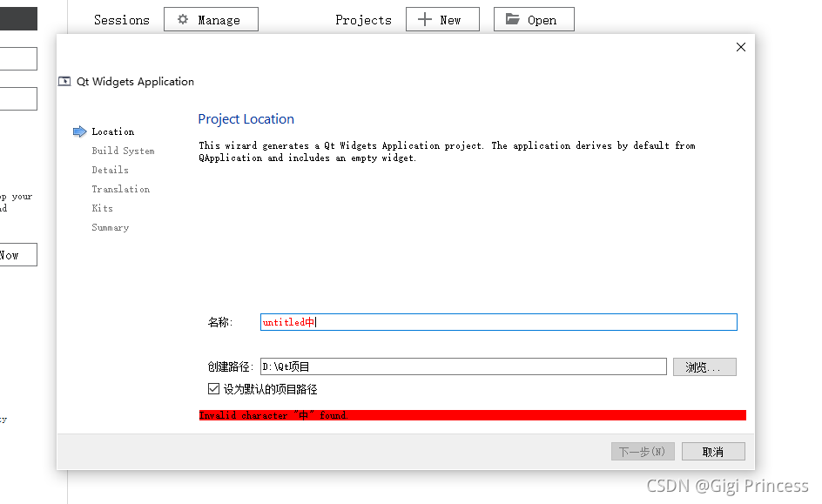Image resolution: width=822 pixels, height=504 pixels.
Task: Click the Project Location heading
Action: [x=246, y=119]
